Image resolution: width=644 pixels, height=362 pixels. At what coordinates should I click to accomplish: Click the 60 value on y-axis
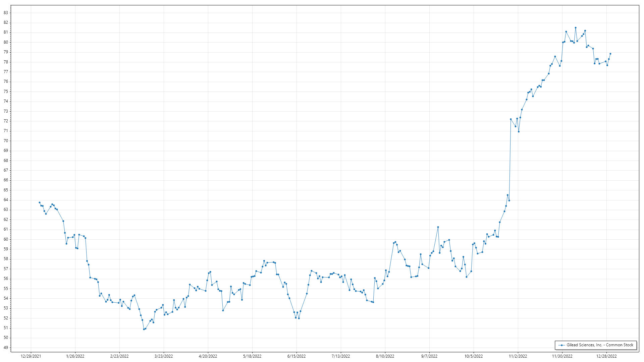6,239
